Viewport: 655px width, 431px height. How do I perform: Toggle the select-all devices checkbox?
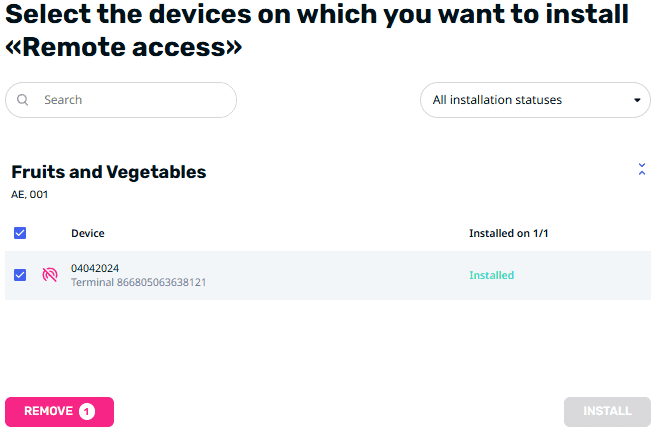click(20, 233)
